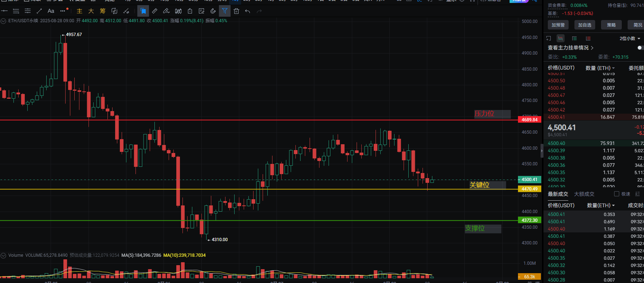Open the 2位小数 precision dropdown
The width and height of the screenshot is (644, 283).
click(630, 38)
